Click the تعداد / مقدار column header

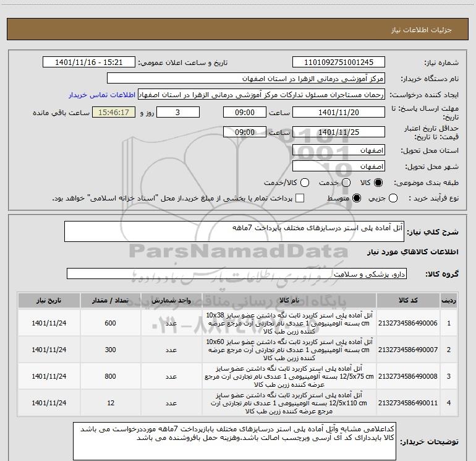[110, 300]
